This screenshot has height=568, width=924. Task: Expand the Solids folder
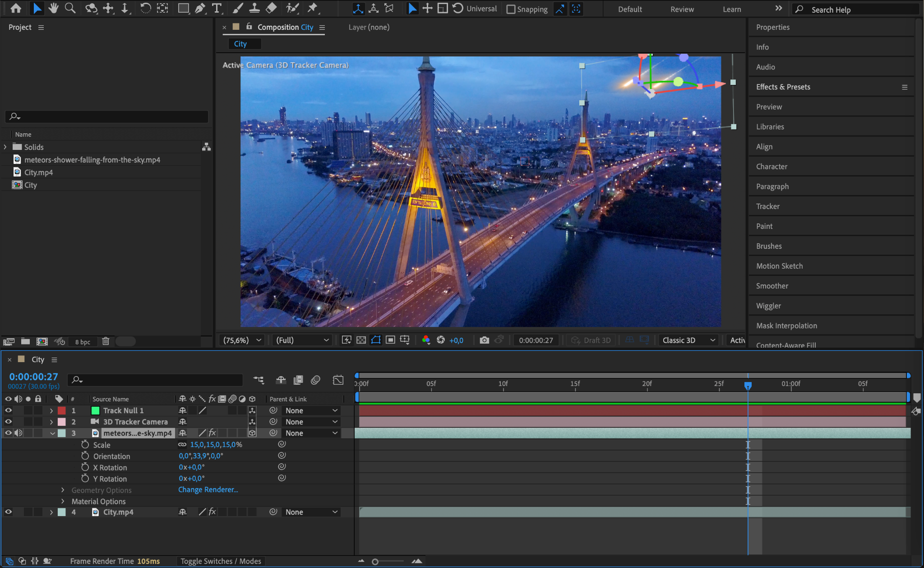point(5,147)
